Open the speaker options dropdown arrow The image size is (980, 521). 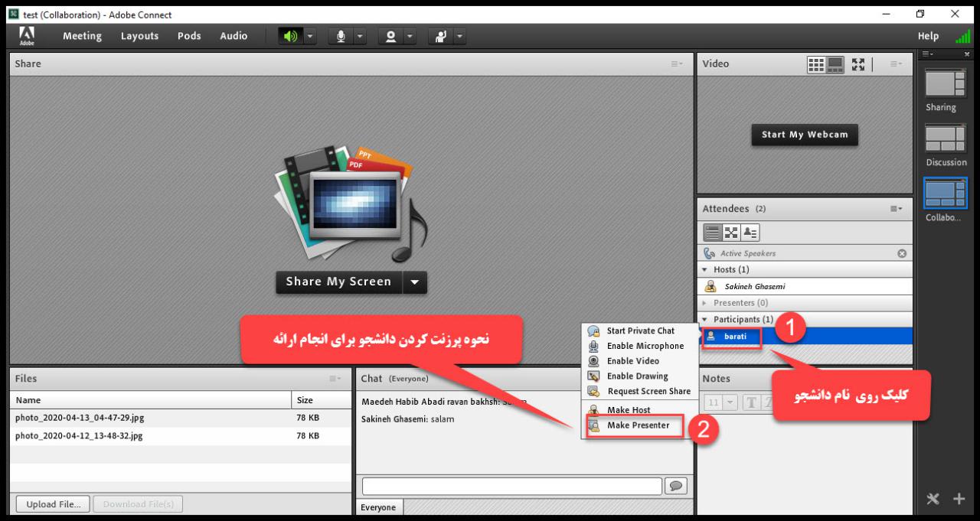(x=311, y=36)
